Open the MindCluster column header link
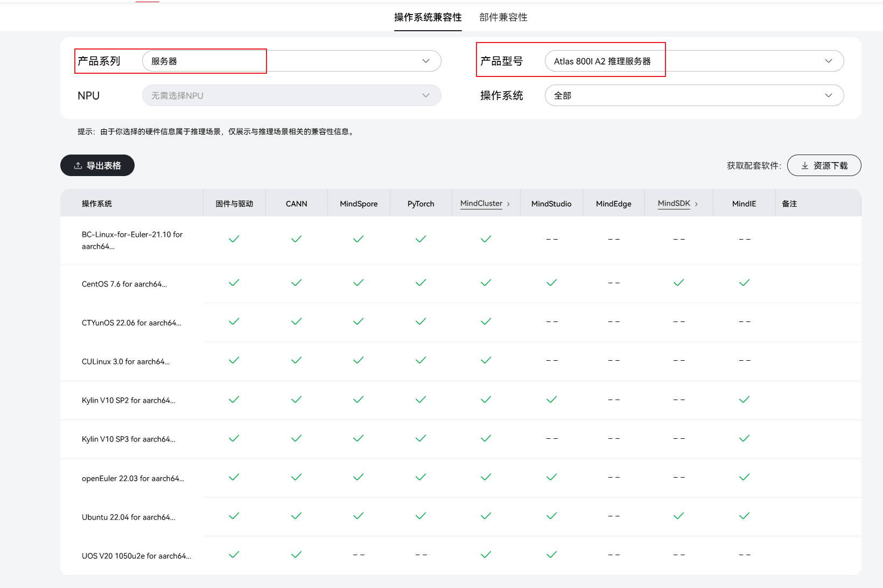The image size is (883, 588). coord(481,204)
